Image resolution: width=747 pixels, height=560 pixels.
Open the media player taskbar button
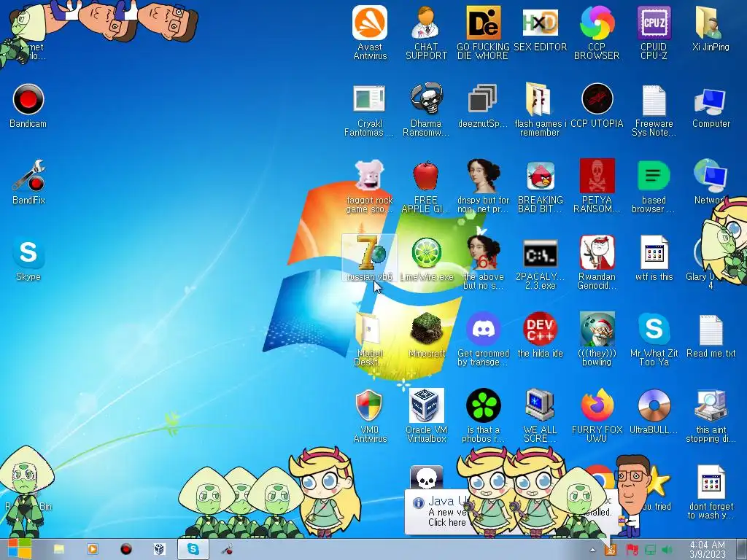click(93, 549)
